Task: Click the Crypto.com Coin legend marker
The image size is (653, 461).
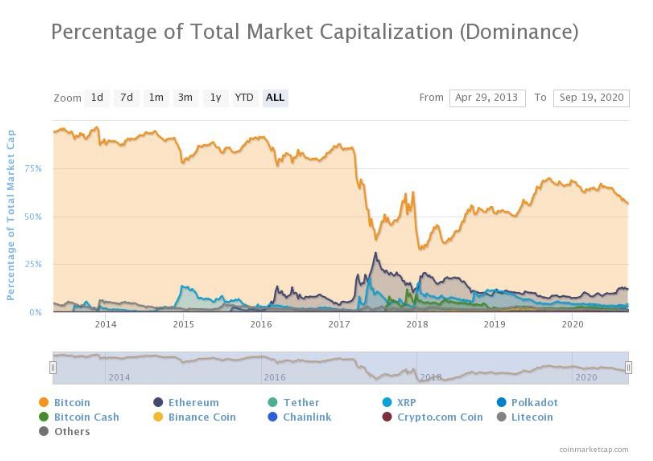Action: point(387,417)
